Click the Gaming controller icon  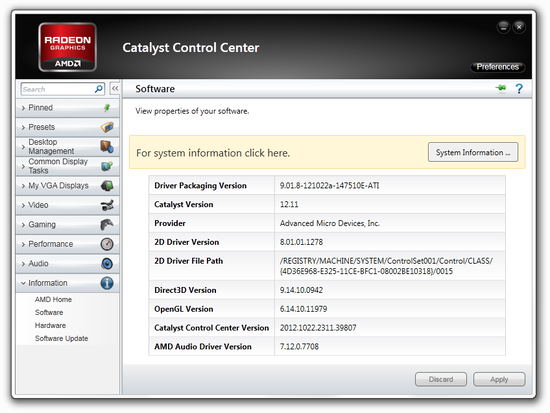point(107,225)
